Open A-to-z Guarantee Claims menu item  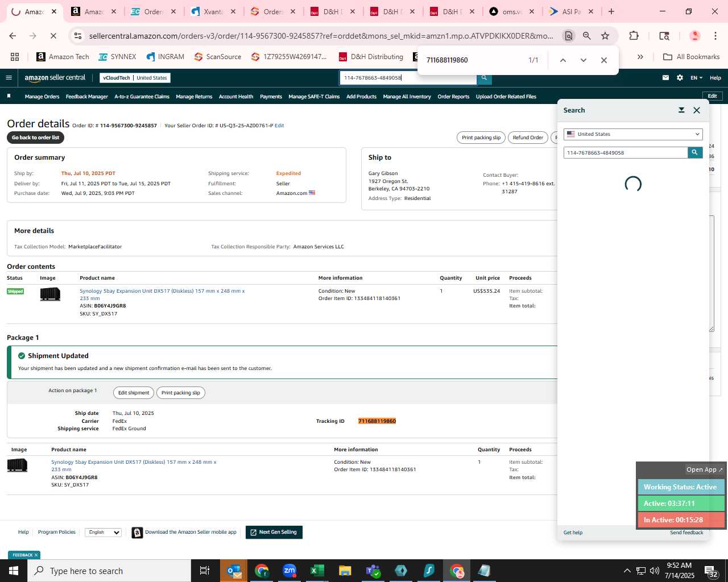(142, 97)
